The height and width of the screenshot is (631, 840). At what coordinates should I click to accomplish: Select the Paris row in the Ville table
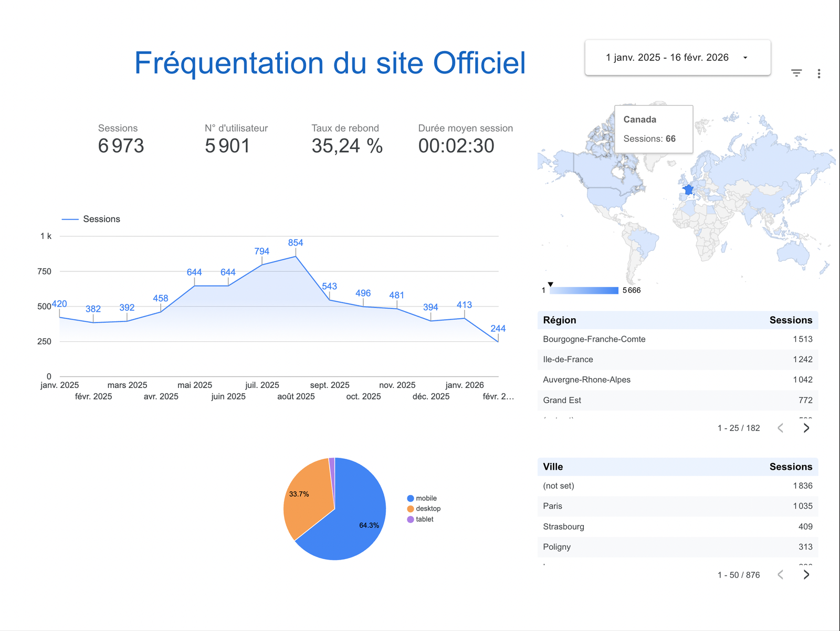coord(553,506)
